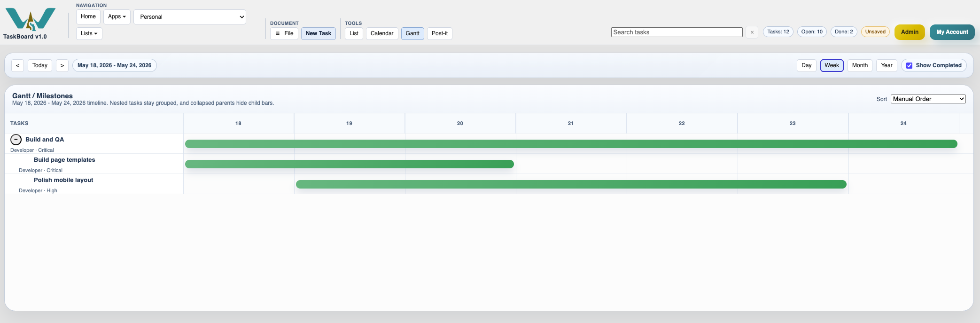Click the Done: 2 counter badge
The width and height of the screenshot is (980, 323).
pos(844,32)
